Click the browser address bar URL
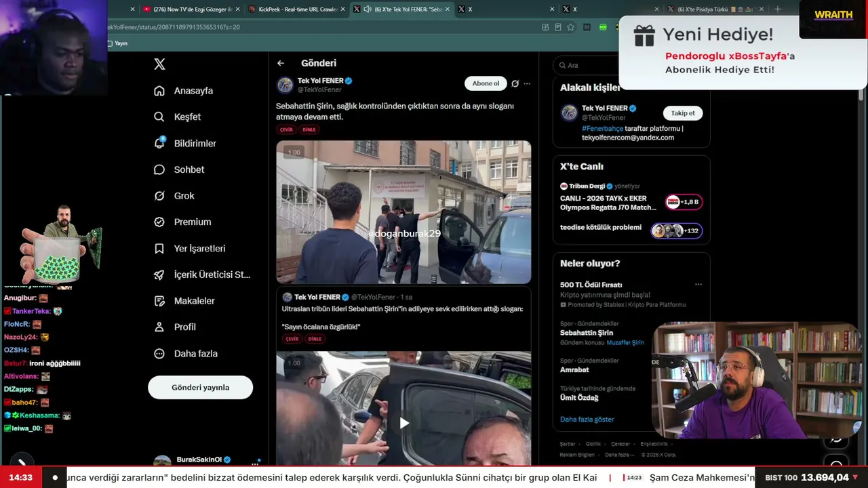The image size is (868, 488). [x=174, y=27]
